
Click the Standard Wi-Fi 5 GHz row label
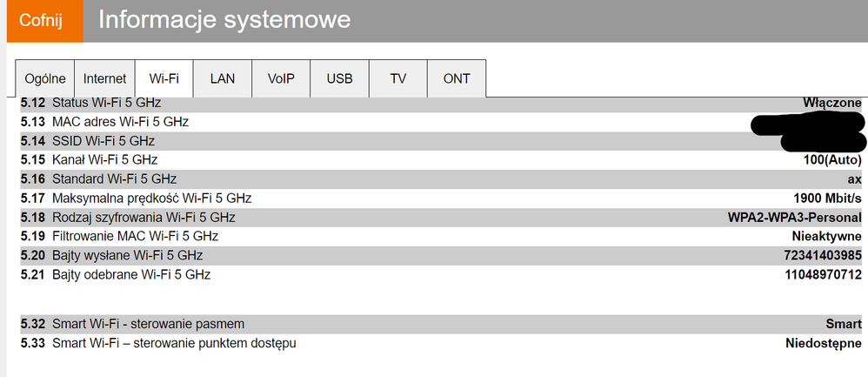pyautogui.click(x=120, y=179)
